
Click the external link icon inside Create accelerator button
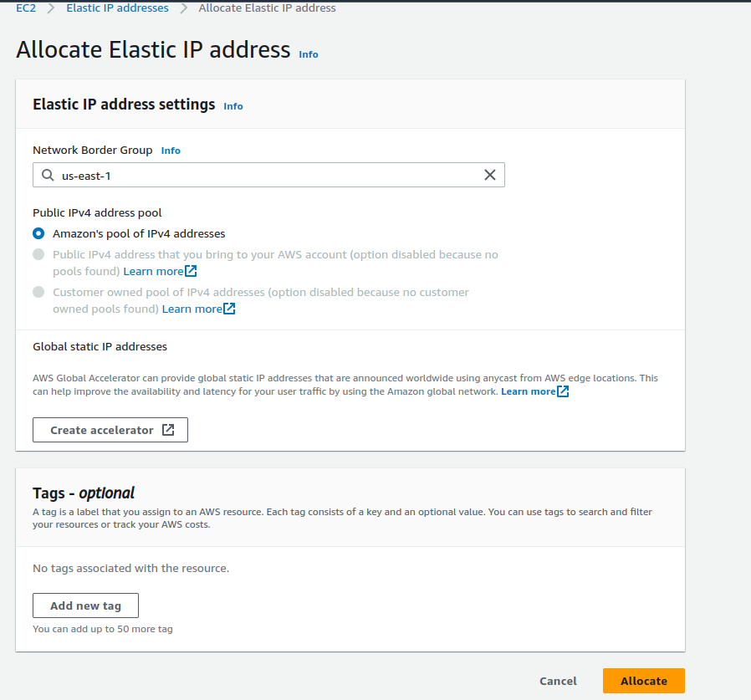[x=170, y=429]
